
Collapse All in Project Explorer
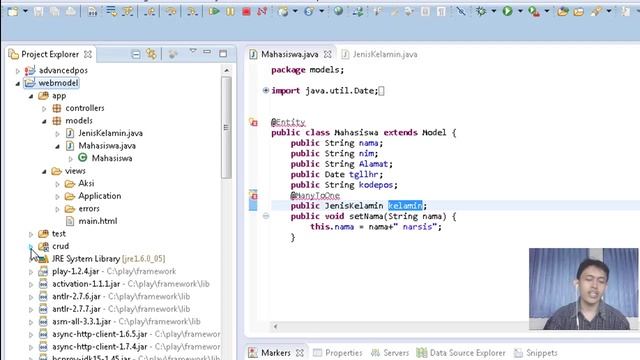[136, 54]
